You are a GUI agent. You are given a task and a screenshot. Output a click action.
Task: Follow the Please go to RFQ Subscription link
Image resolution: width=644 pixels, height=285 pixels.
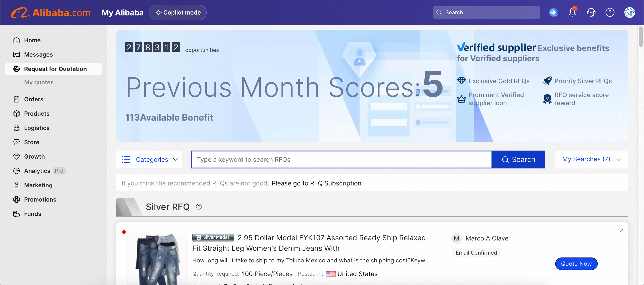click(x=316, y=183)
